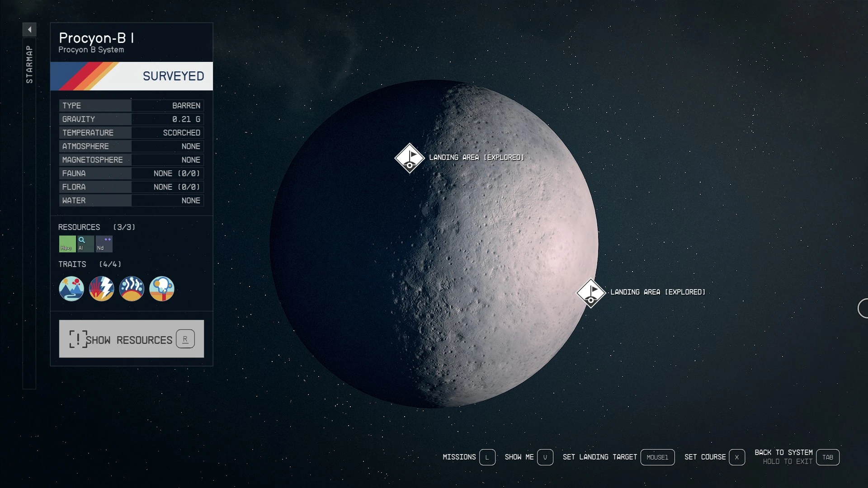Select the Al aluminum resource tile
The image size is (868, 488).
pyautogui.click(x=85, y=244)
